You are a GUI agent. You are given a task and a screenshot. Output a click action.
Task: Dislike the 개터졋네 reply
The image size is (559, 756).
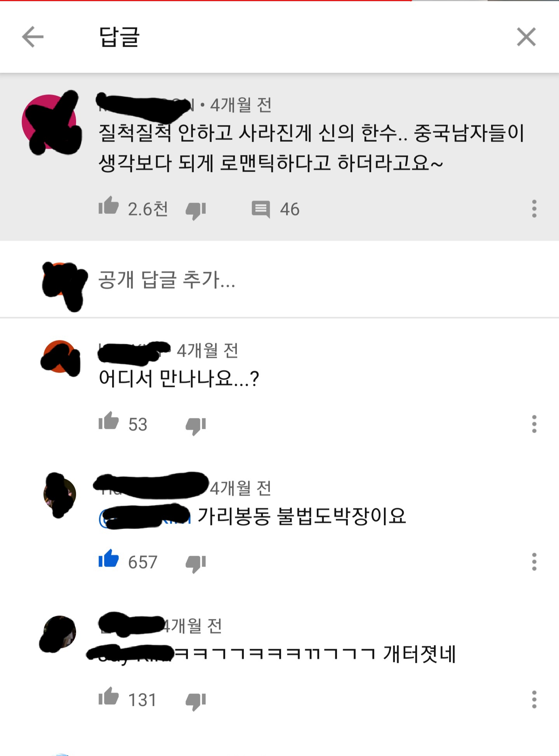pyautogui.click(x=196, y=702)
